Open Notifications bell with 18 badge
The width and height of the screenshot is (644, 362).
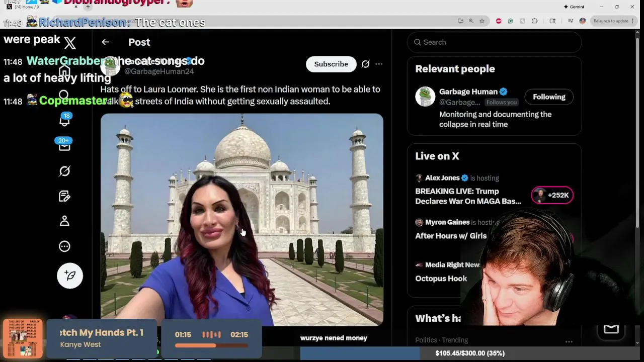point(64,121)
